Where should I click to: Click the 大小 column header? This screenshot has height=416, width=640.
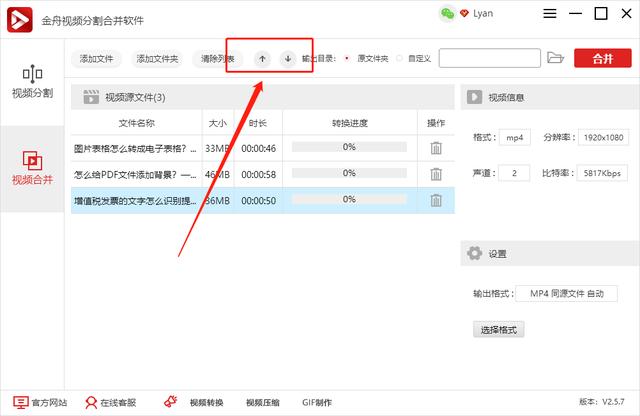point(218,123)
